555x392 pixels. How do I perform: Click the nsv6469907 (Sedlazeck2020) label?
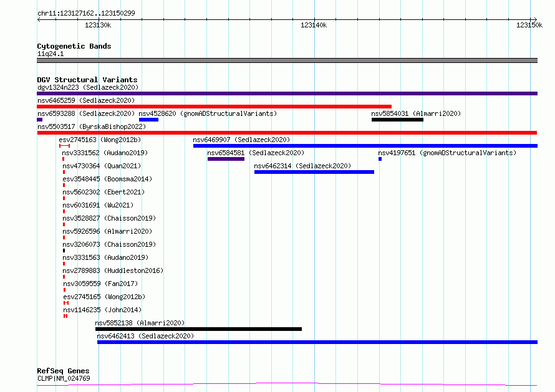241,140
